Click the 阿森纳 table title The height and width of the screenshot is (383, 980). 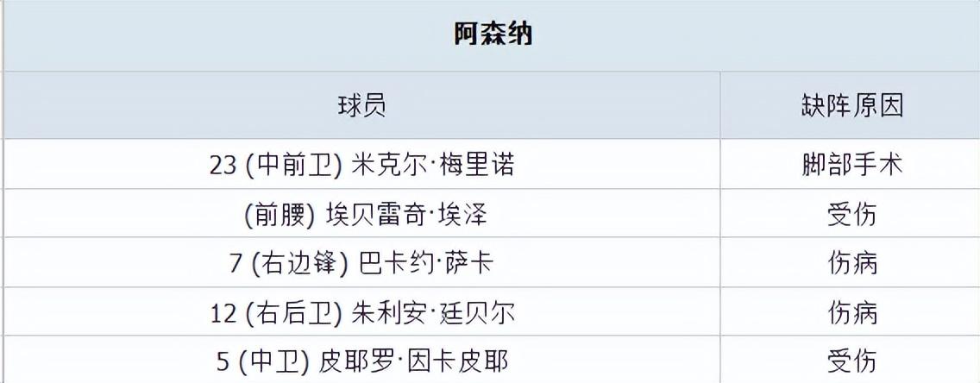tap(493, 35)
